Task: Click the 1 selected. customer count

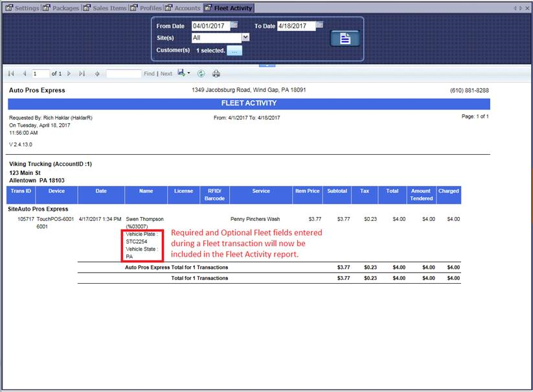Action: pyautogui.click(x=210, y=51)
